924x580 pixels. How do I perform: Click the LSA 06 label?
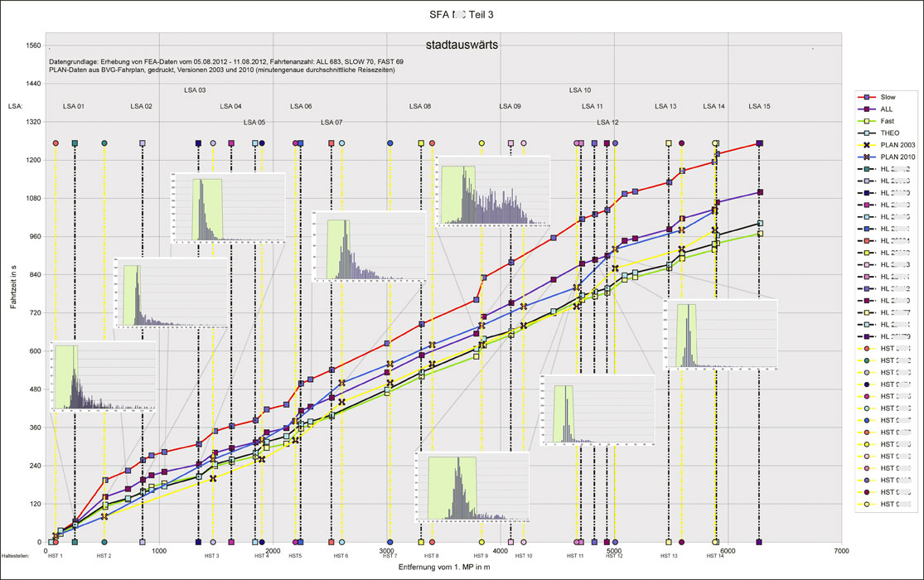301,106
